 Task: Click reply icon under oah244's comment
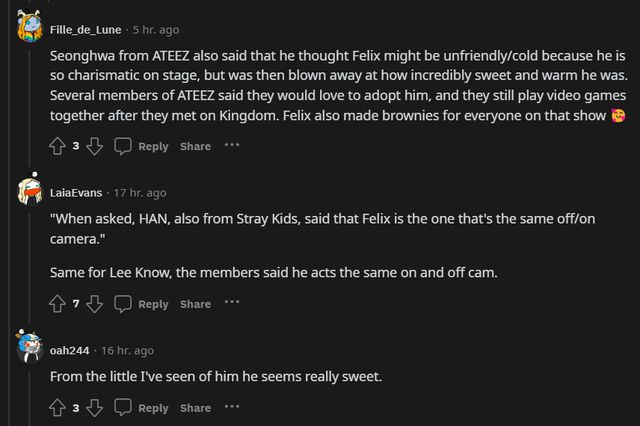coord(123,408)
